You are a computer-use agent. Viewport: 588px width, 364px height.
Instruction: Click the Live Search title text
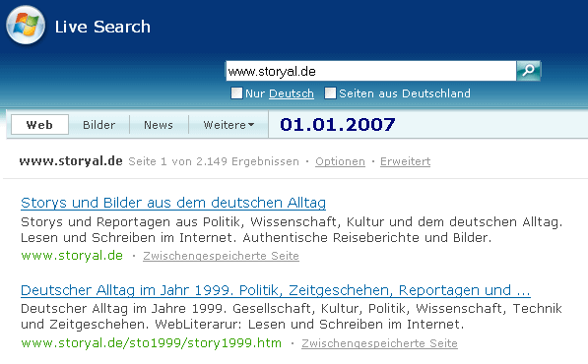point(102,27)
